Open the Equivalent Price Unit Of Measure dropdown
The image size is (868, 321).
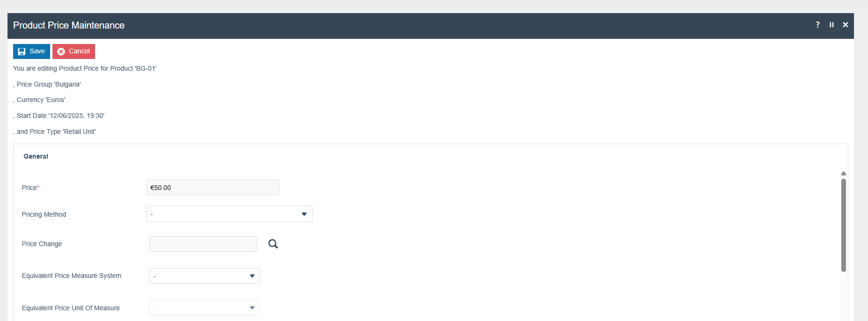[x=252, y=308]
